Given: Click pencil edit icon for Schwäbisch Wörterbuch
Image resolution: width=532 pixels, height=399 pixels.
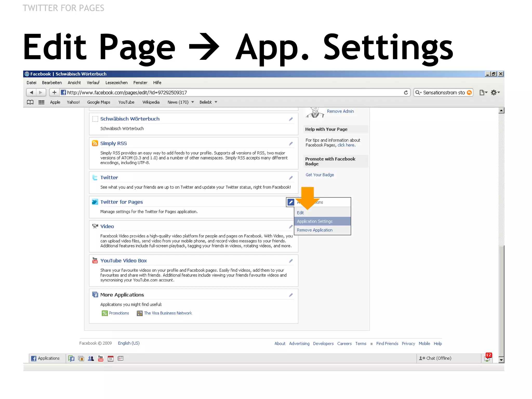Looking at the screenshot, I should click(291, 119).
